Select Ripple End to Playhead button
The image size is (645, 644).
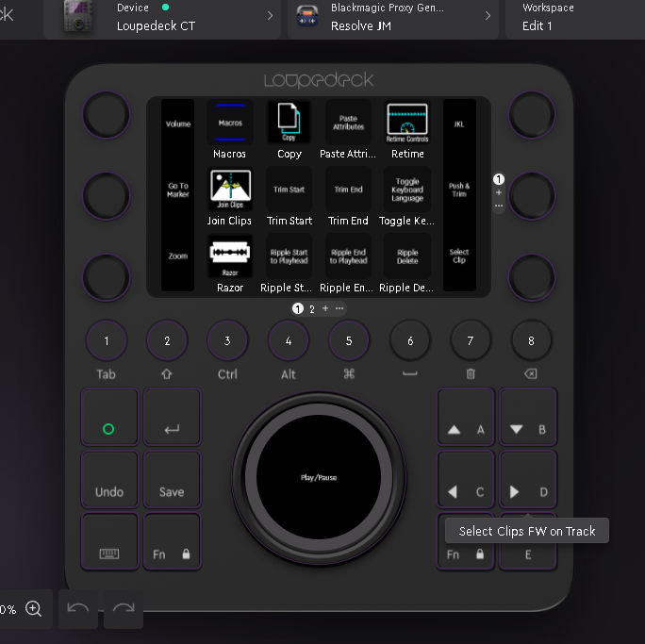[348, 256]
